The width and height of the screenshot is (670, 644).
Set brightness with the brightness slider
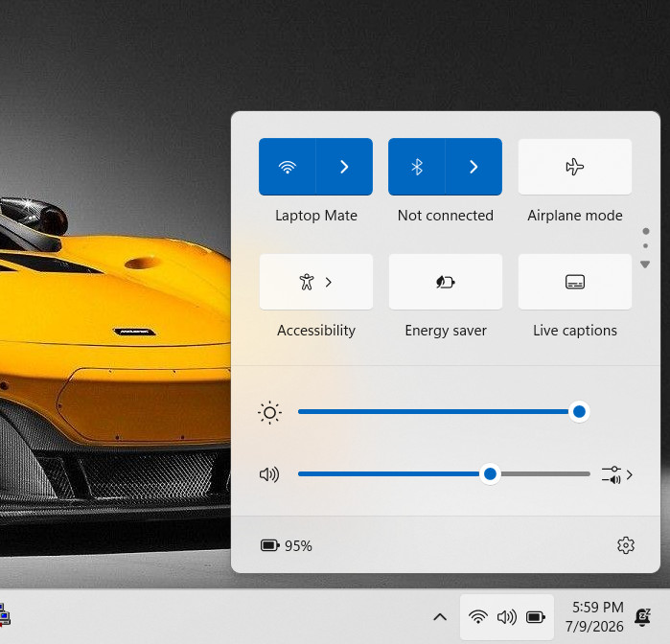point(444,412)
